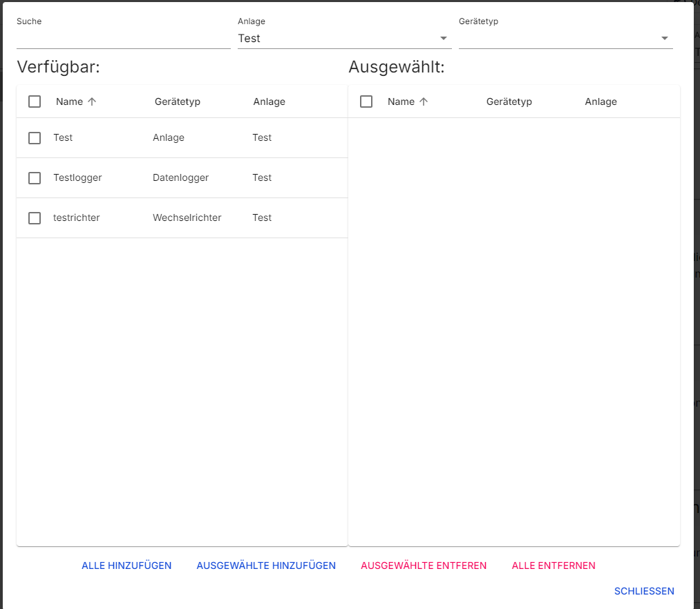The image size is (700, 609).
Task: Sort Verfügbar table by Anlage column header
Action: click(x=269, y=101)
